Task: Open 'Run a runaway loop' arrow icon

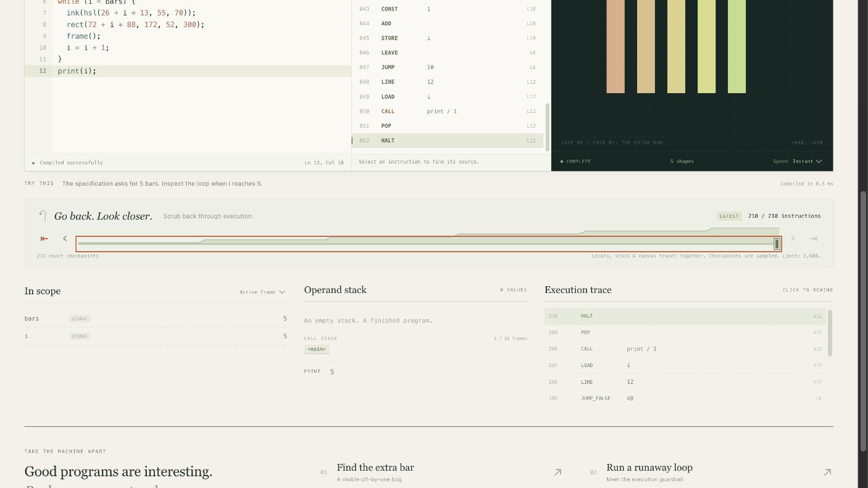Action: click(827, 472)
